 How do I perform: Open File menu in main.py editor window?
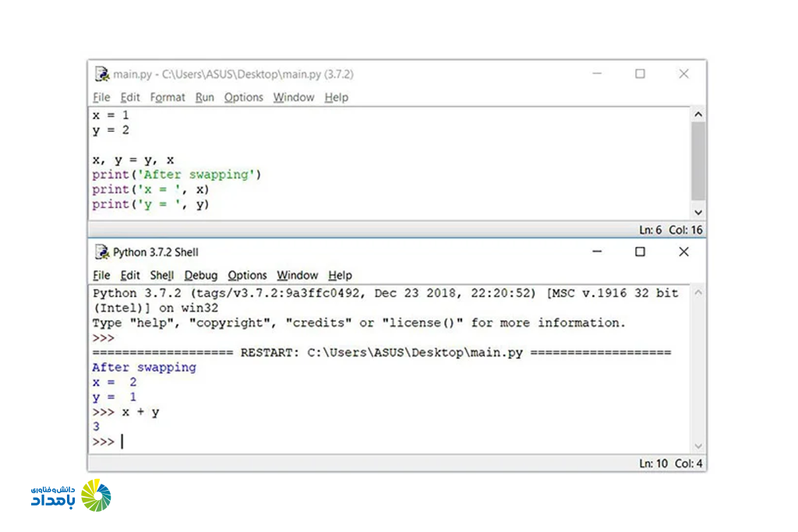tap(101, 97)
